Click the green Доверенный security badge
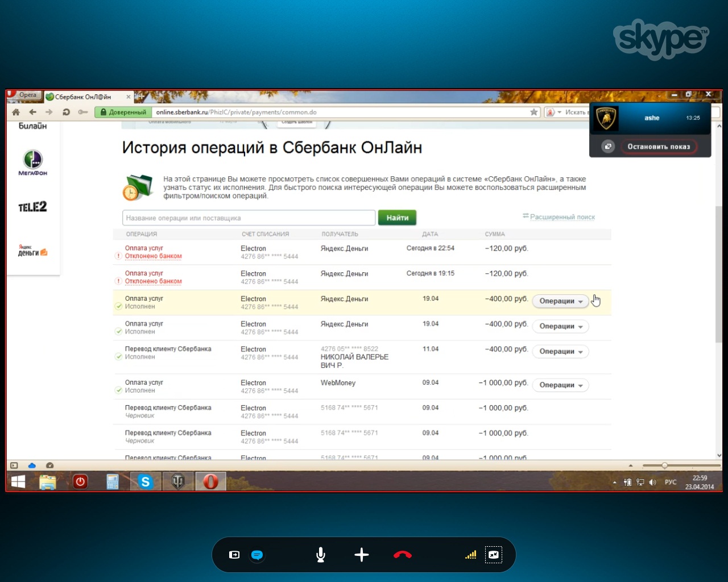 coord(123,112)
